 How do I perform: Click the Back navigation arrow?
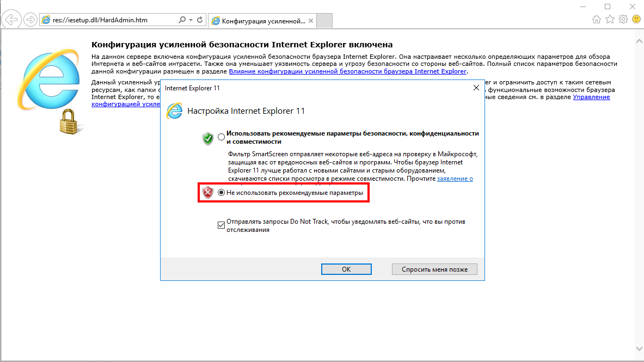tap(11, 20)
